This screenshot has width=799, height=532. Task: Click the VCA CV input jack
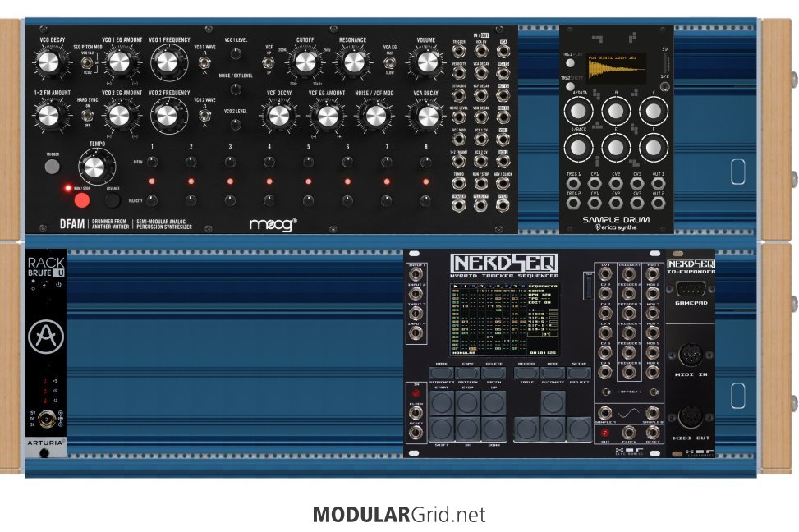point(480,52)
